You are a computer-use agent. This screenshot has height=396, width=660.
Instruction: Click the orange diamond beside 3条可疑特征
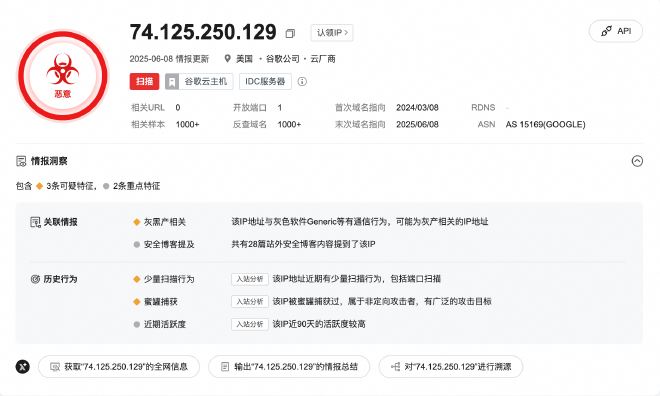pos(40,186)
